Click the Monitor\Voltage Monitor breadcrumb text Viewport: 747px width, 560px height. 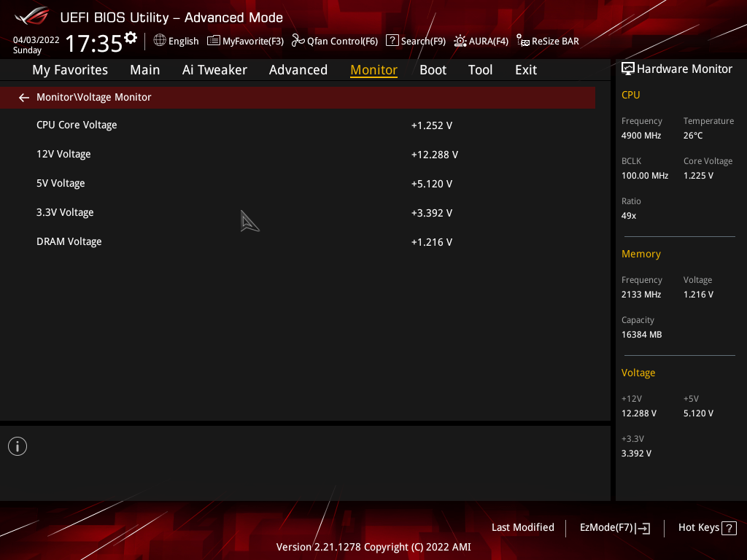[94, 97]
